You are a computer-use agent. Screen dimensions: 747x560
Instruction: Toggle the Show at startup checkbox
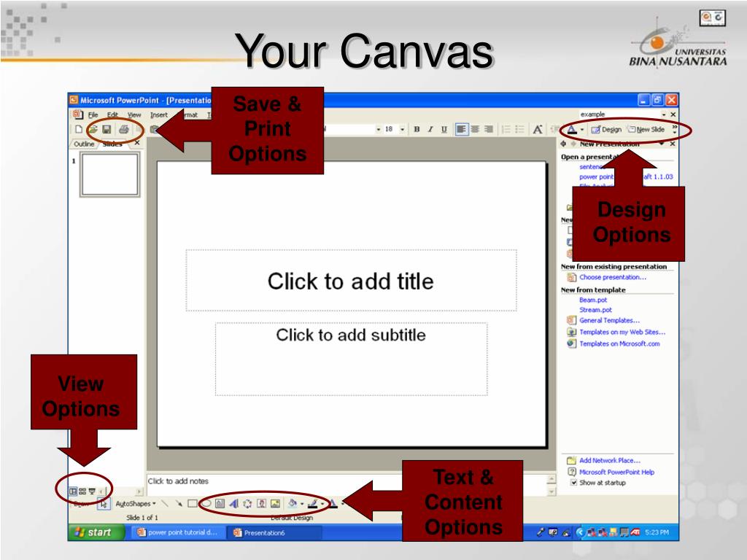coord(573,483)
